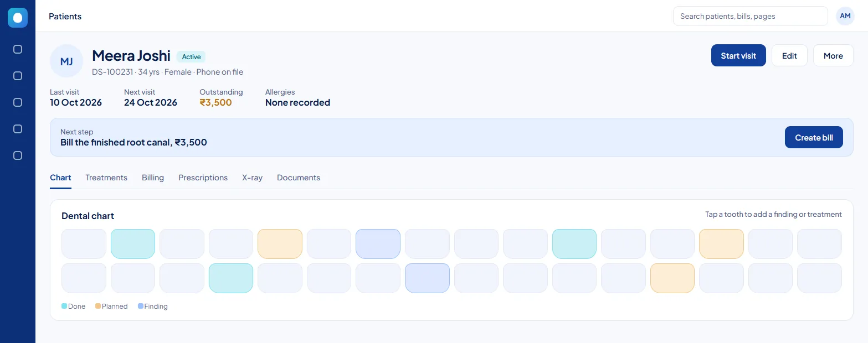Click the teal Done legend swatch

pyautogui.click(x=64, y=306)
